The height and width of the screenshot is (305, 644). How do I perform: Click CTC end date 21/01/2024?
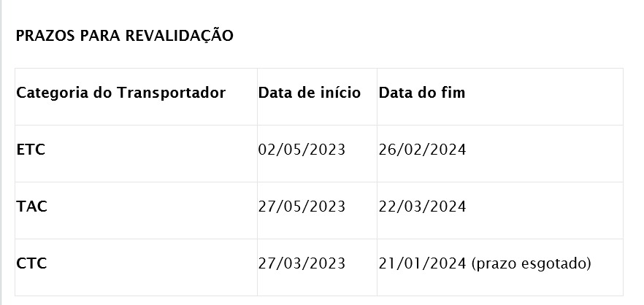[x=422, y=263]
